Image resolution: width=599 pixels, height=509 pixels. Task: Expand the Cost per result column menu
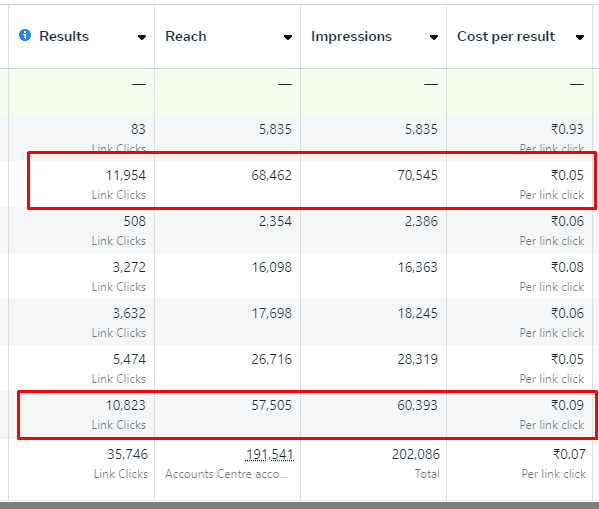click(580, 37)
